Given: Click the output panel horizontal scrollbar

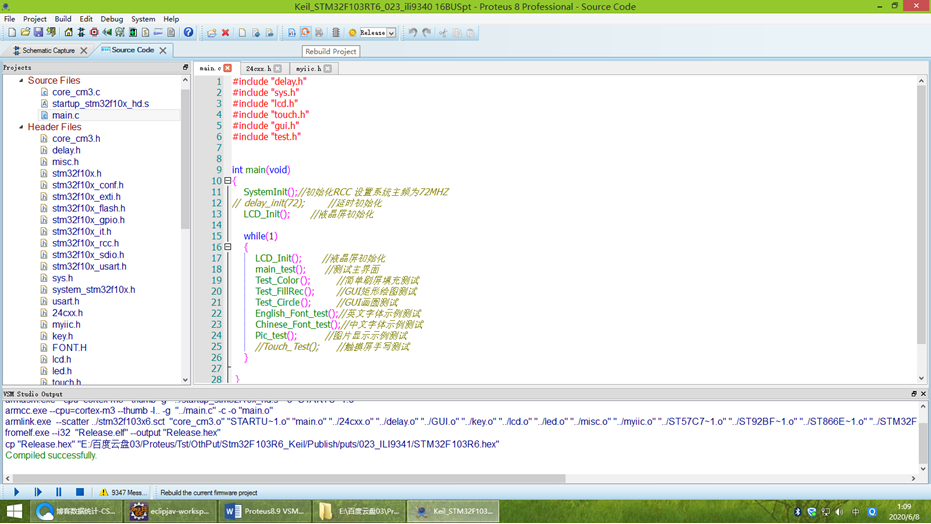Looking at the screenshot, I should coord(289,478).
